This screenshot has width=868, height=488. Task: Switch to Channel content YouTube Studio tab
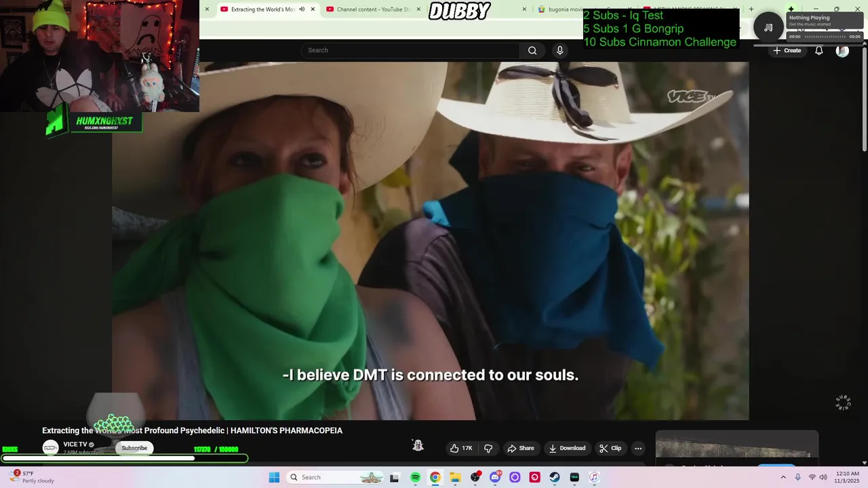(x=372, y=9)
